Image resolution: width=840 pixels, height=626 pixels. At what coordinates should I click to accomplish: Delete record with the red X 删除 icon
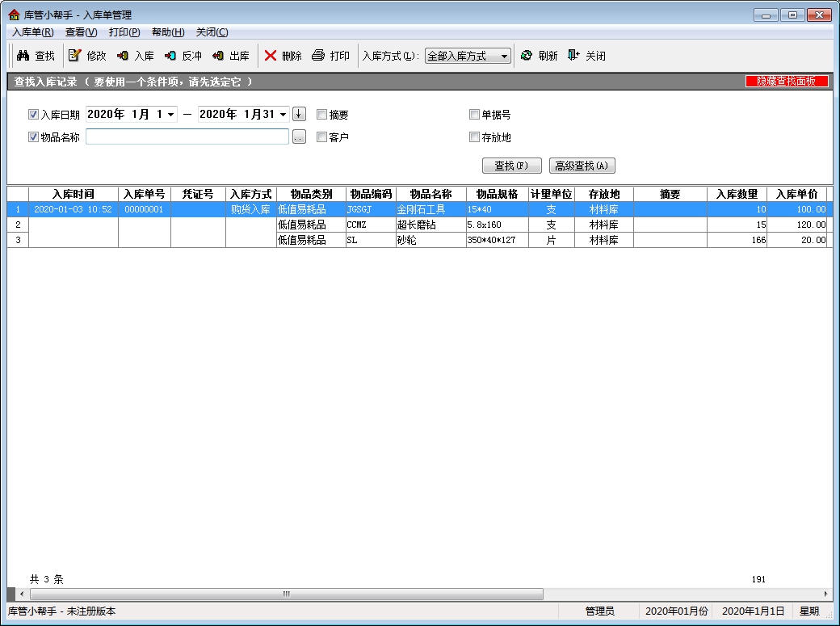[271, 56]
